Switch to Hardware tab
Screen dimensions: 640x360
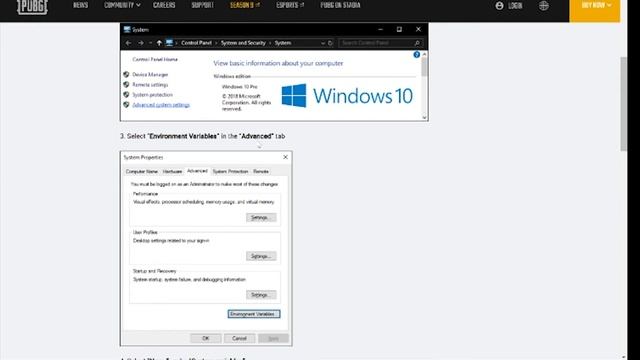click(172, 171)
